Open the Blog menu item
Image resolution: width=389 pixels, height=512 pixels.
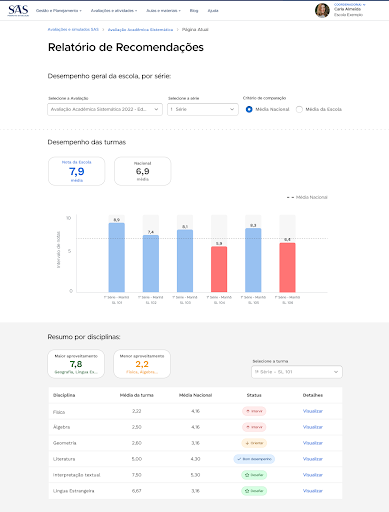pyautogui.click(x=194, y=11)
